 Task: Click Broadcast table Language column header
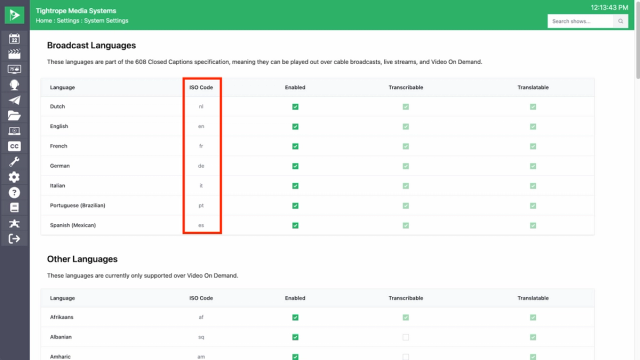(x=62, y=87)
